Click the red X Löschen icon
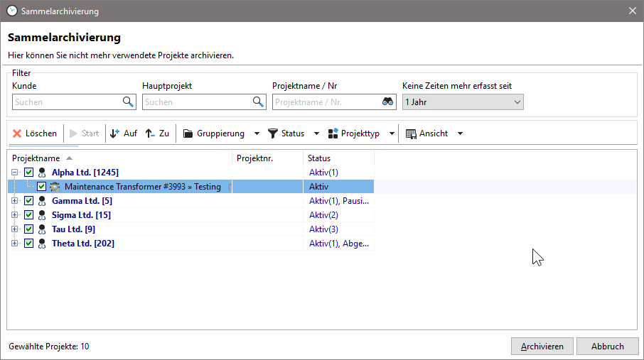 17,133
